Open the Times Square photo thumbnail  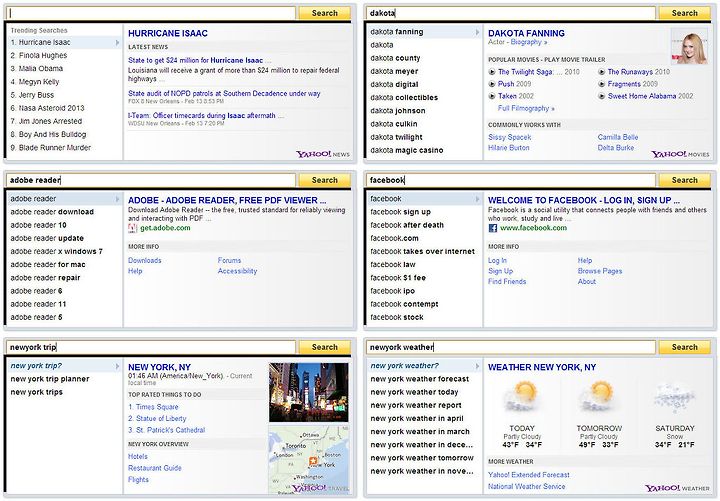click(309, 393)
